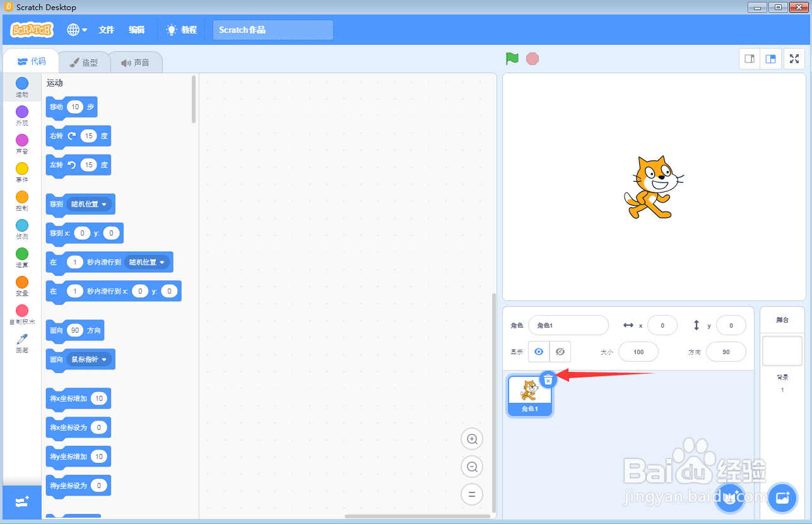Click the choose a sprite button
Viewport: 812px width, 524px height.
point(731,498)
